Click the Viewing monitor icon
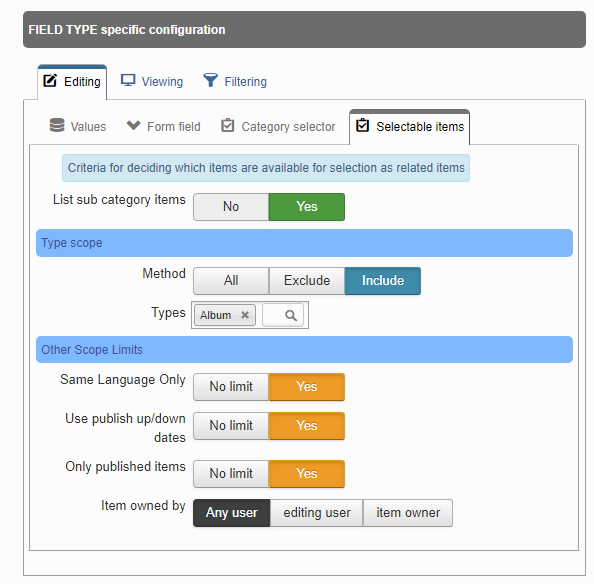 pyautogui.click(x=128, y=81)
